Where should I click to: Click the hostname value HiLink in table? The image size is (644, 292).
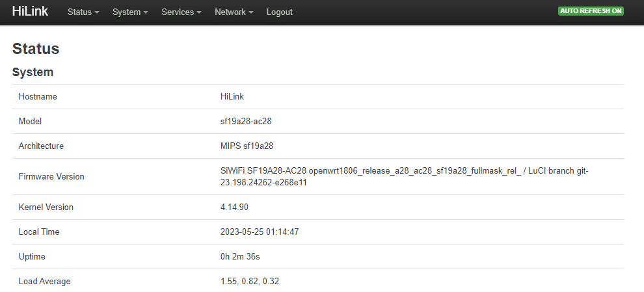click(232, 97)
